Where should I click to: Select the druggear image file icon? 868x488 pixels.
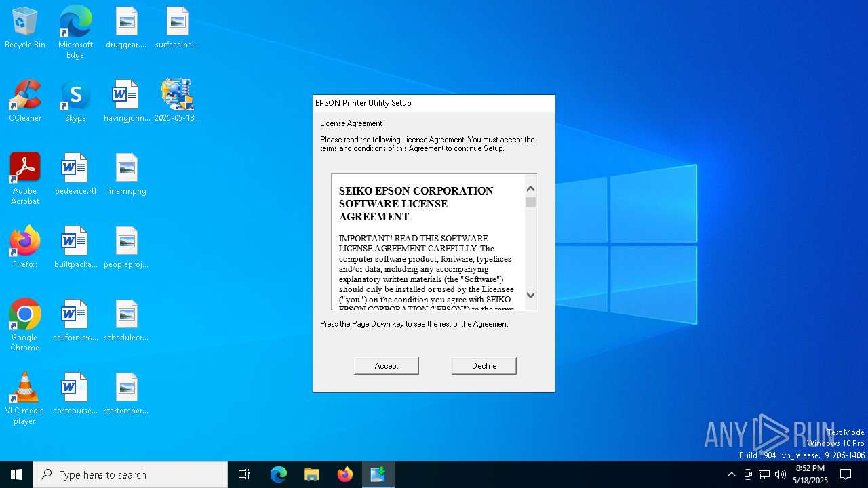click(126, 28)
